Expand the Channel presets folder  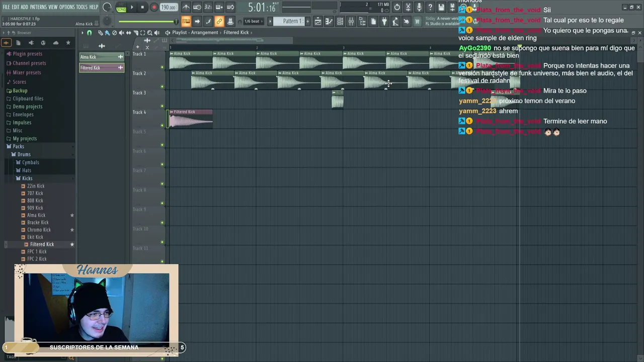pos(29,63)
